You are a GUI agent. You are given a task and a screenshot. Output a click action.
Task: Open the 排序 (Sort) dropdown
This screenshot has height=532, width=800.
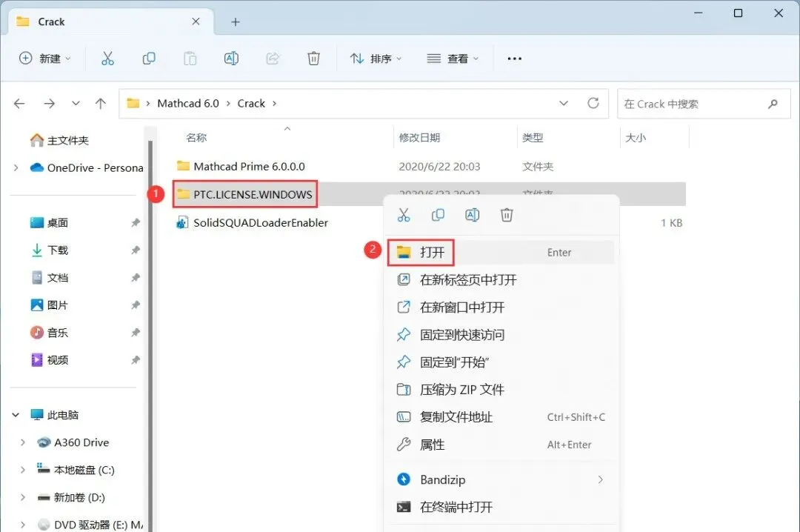376,59
